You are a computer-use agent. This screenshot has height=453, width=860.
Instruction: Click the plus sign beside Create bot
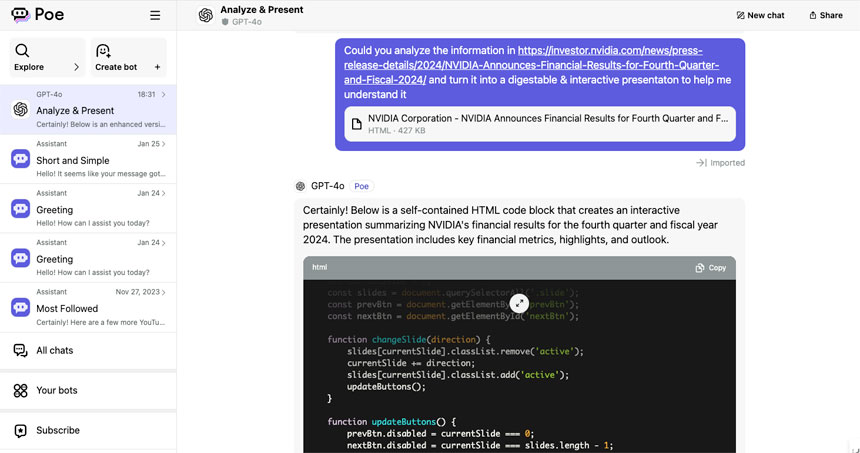click(157, 67)
